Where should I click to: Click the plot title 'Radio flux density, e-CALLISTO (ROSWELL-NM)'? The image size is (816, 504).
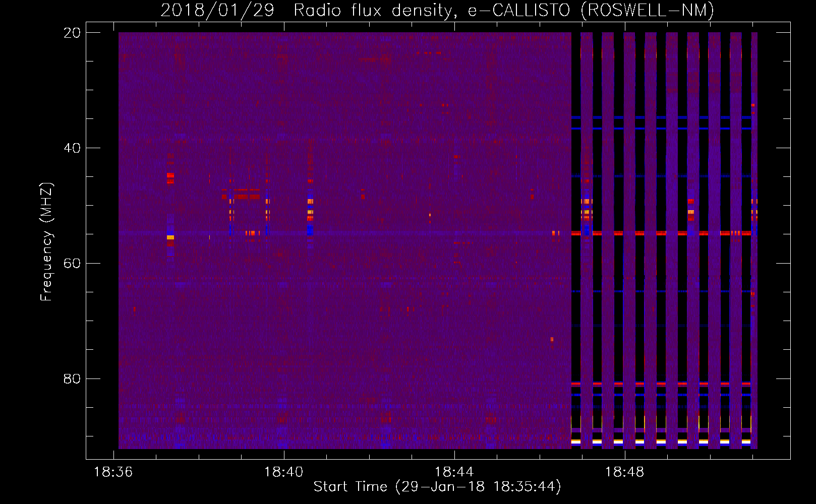tap(503, 10)
